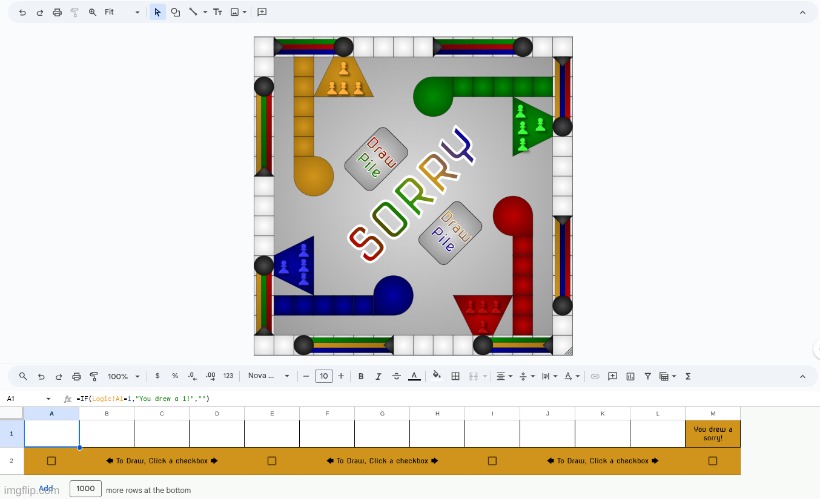Screen dimensions: 820x499
Task: Click the Insert image icon
Action: [x=235, y=12]
